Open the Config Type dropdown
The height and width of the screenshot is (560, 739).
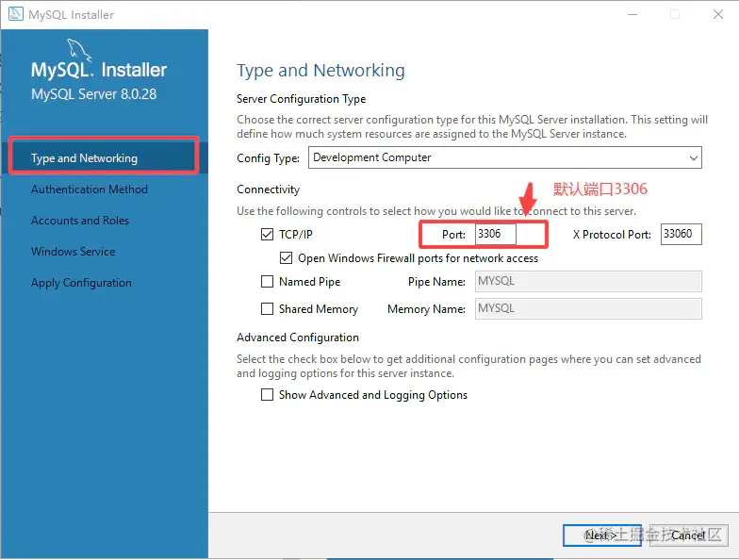click(505, 157)
